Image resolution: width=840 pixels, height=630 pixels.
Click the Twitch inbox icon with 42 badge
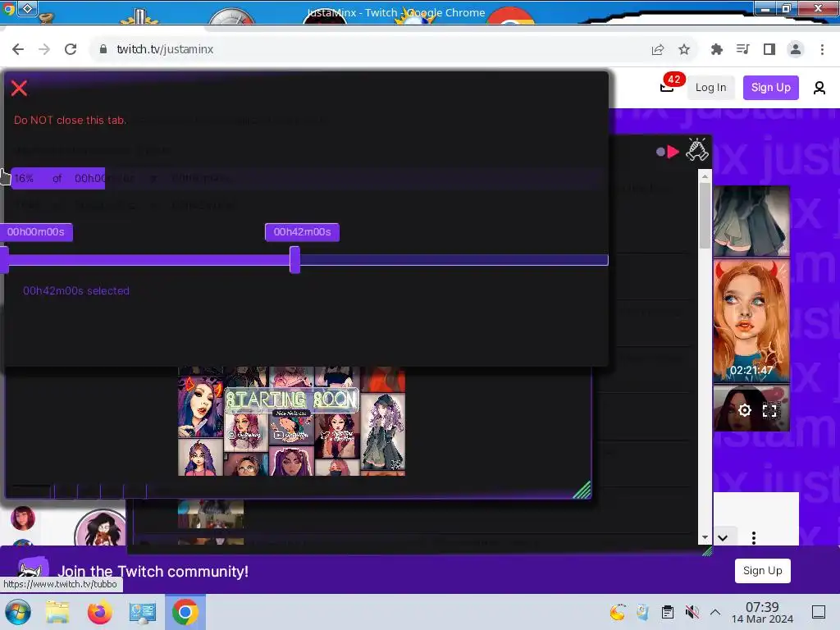666,87
